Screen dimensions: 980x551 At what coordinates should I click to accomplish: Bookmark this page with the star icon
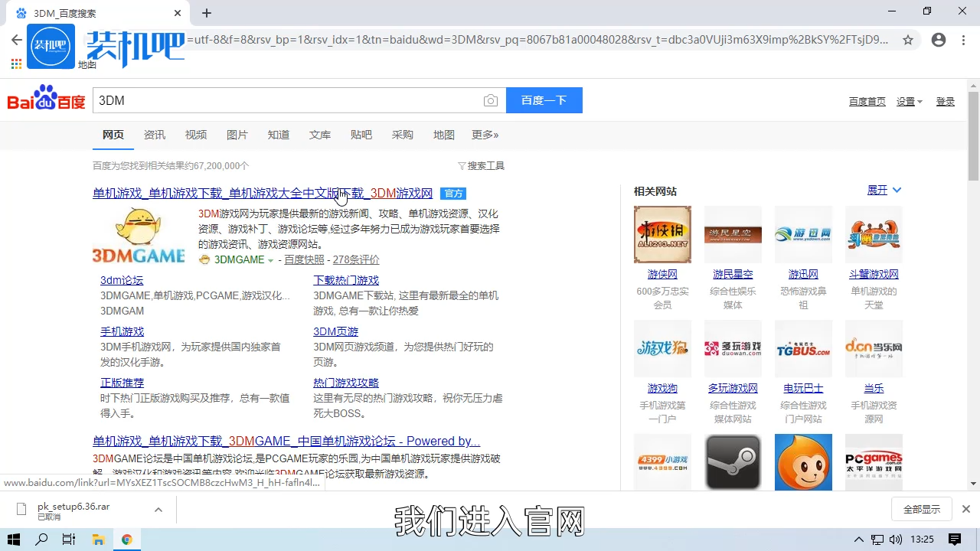coord(908,40)
